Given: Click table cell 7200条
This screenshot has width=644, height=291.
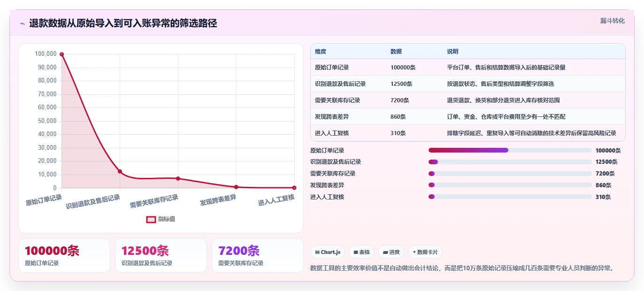Looking at the screenshot, I should pos(400,100).
